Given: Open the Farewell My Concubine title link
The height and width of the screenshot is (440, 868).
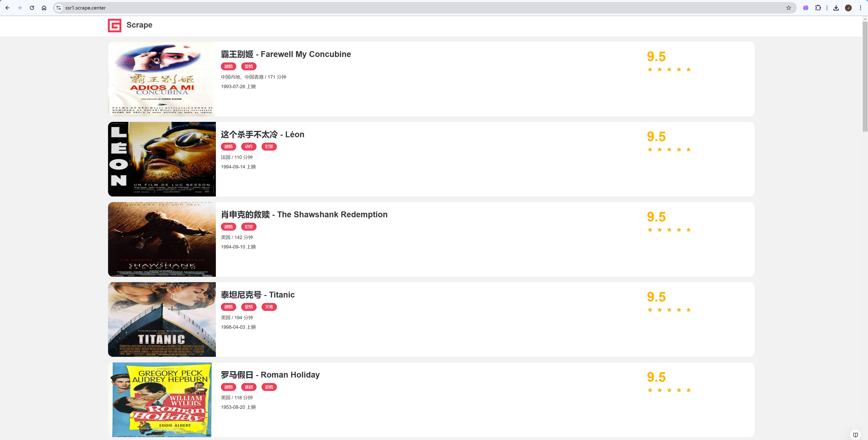Looking at the screenshot, I should (x=285, y=54).
